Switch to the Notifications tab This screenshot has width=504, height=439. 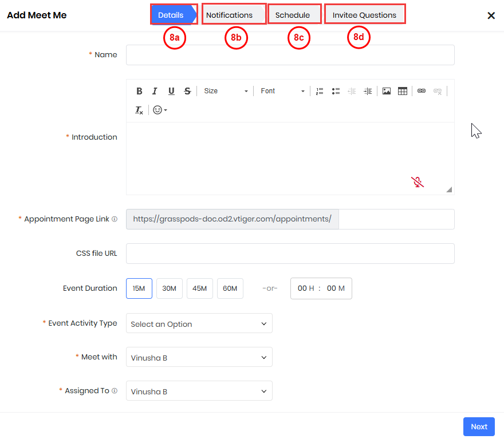pyautogui.click(x=229, y=15)
